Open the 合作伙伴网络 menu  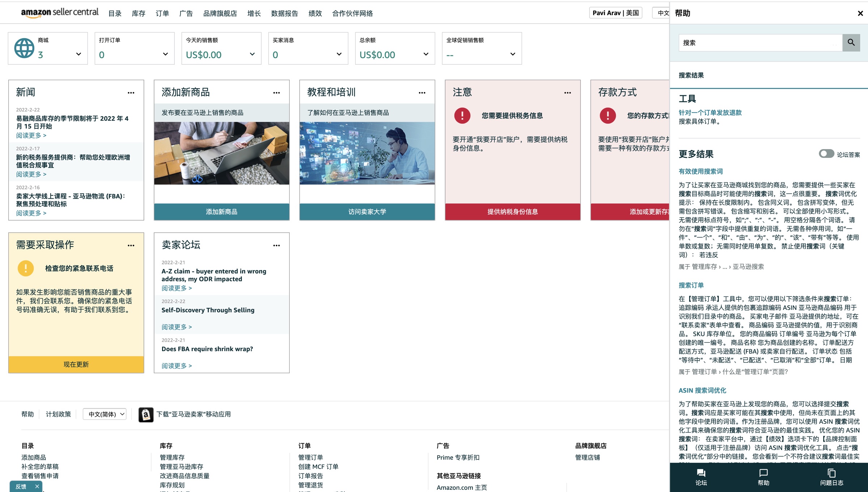(x=352, y=13)
